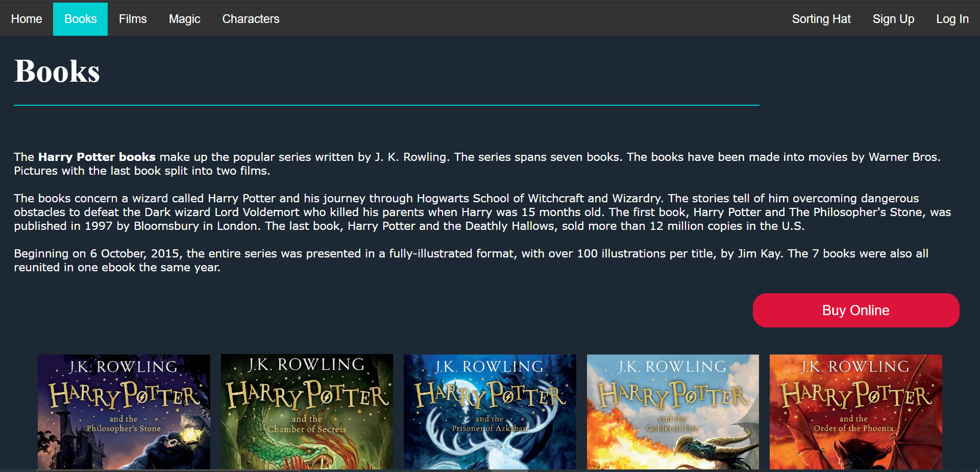Click the Books page heading
The height and width of the screenshot is (472, 980).
pos(56,72)
